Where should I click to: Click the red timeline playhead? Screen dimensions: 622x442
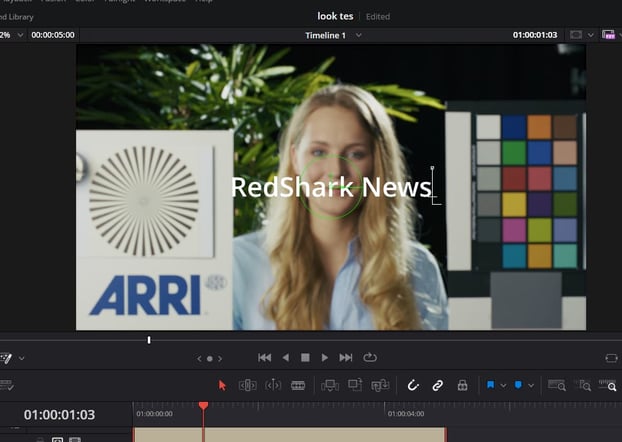[203, 405]
